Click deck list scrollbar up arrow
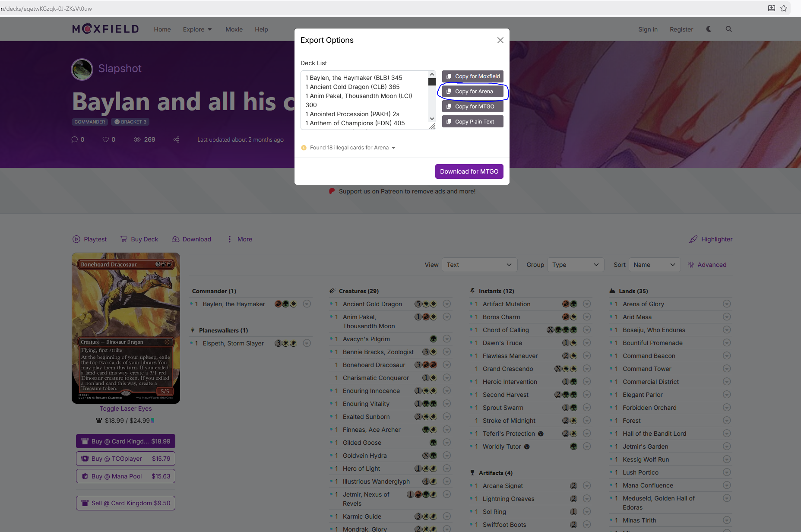Viewport: 801px width, 532px height. 432,74
